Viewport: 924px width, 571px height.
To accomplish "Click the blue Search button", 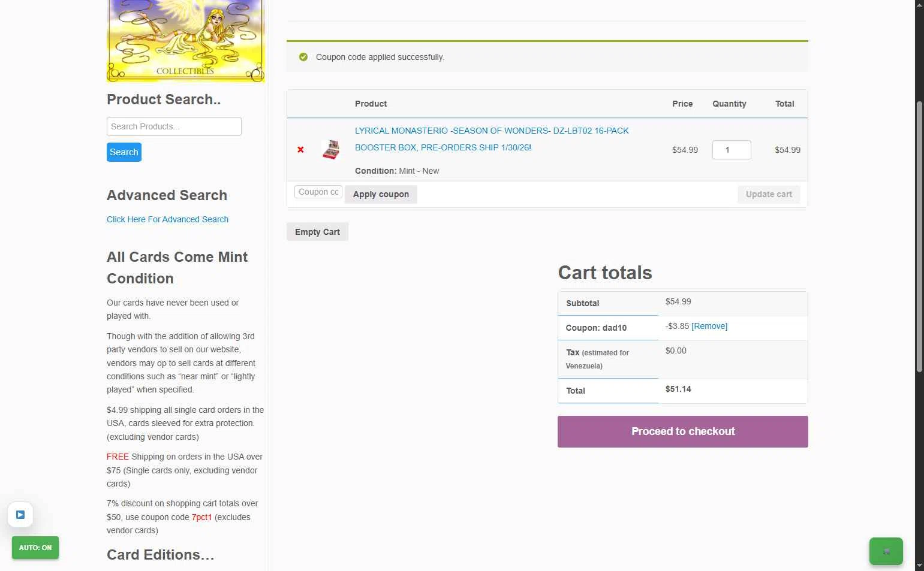I will [124, 152].
